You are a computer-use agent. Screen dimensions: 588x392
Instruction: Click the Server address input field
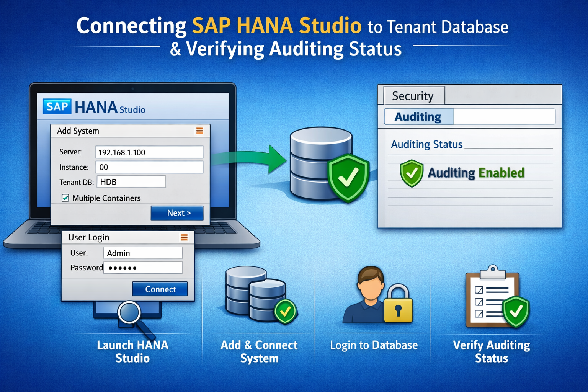(x=149, y=152)
